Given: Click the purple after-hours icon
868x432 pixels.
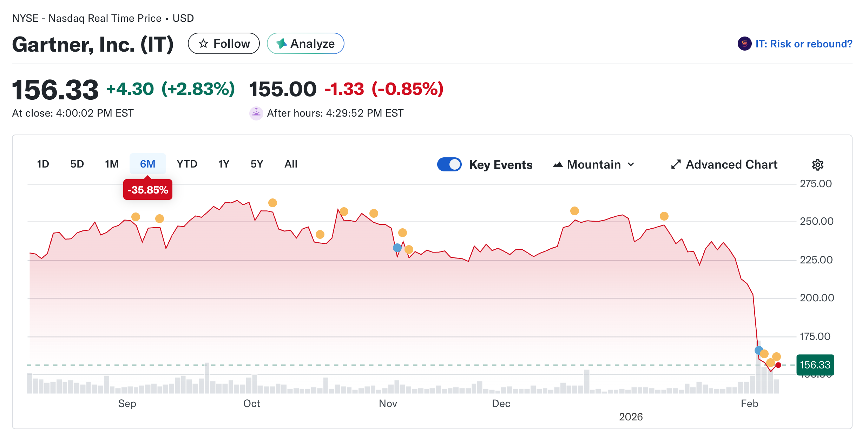Looking at the screenshot, I should tap(256, 113).
